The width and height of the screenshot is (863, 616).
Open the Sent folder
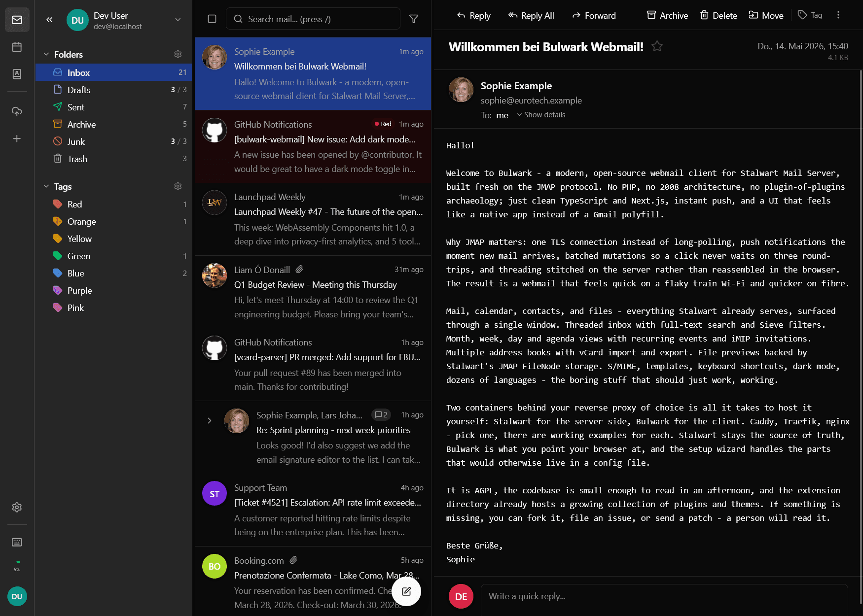coord(114,107)
